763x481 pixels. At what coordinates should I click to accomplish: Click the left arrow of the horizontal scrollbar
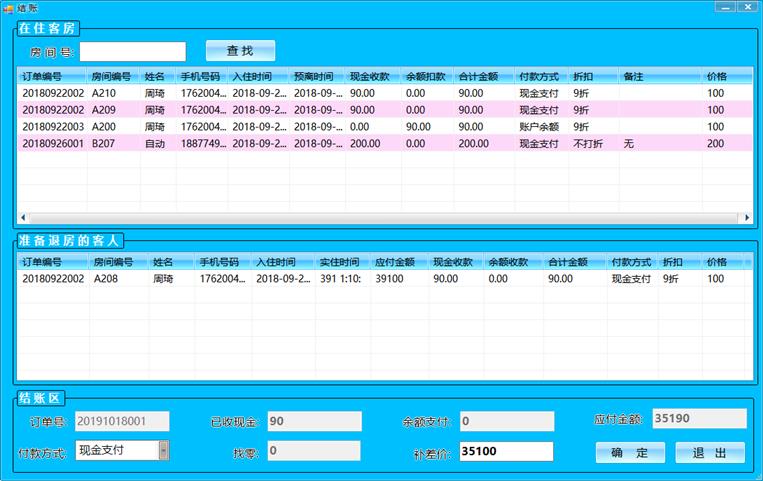coord(25,217)
